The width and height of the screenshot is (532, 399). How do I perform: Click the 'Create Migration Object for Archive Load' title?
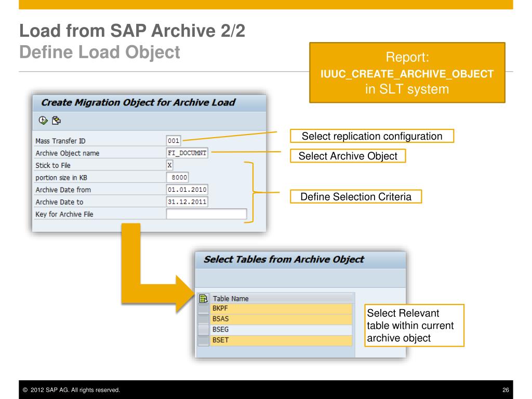click(138, 102)
